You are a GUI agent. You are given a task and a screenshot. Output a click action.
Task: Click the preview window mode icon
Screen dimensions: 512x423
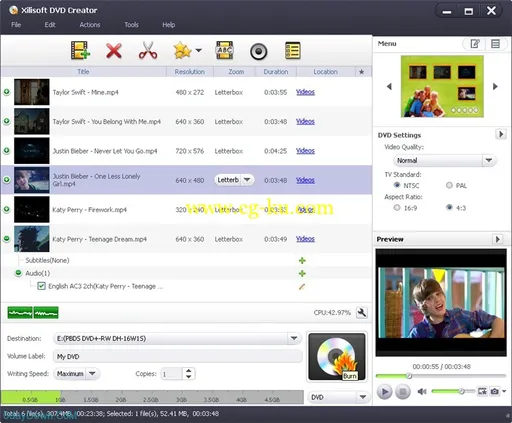click(x=482, y=391)
